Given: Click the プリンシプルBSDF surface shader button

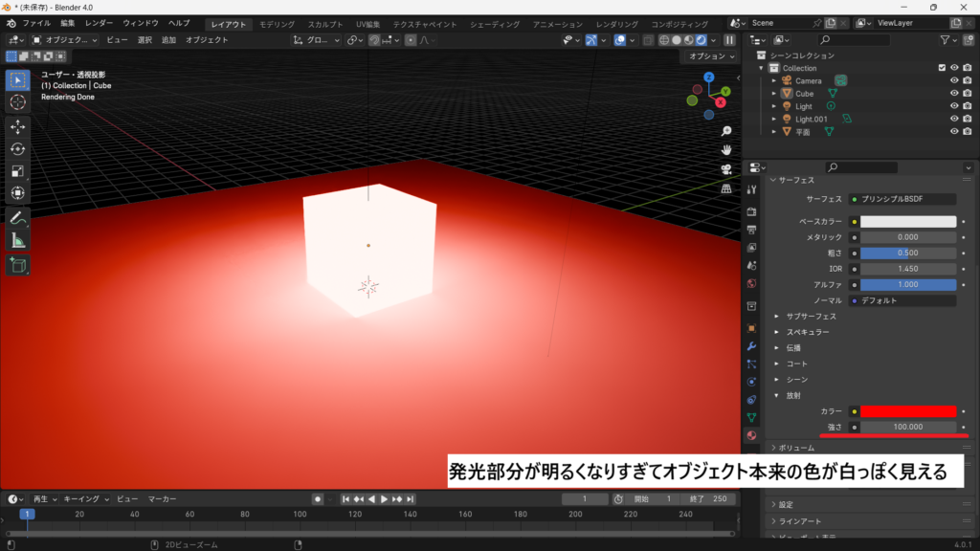Looking at the screenshot, I should click(x=902, y=199).
